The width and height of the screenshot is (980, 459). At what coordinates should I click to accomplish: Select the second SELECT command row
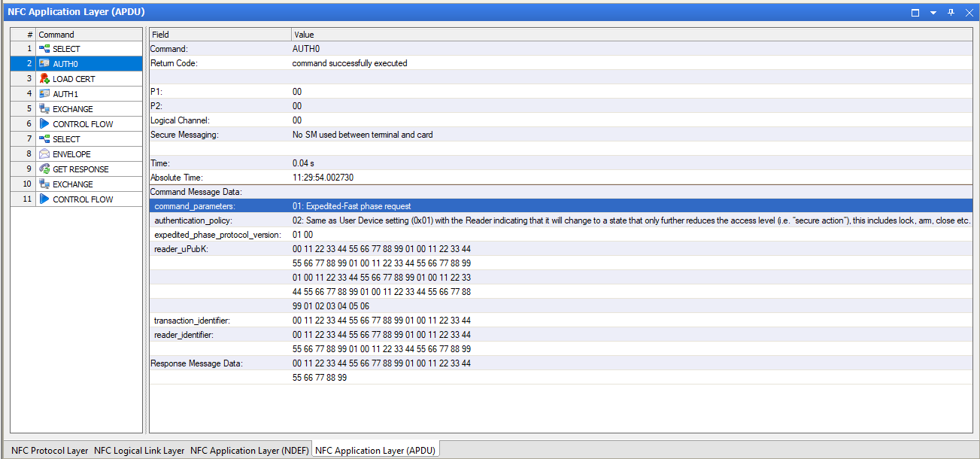tap(76, 139)
